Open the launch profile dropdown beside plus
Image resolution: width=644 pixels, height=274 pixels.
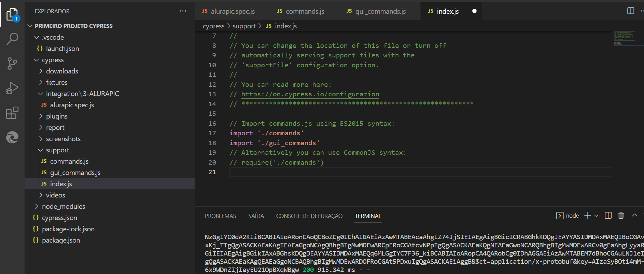[596, 216]
